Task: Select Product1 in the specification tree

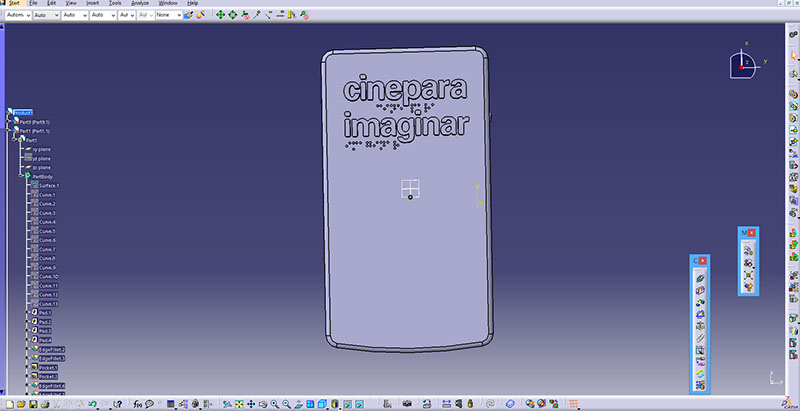Action: point(23,113)
